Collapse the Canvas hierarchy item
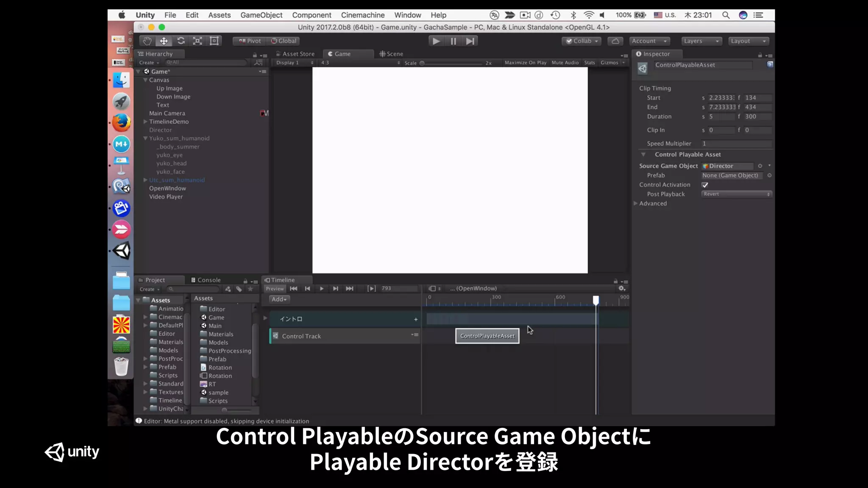The width and height of the screenshot is (868, 488). coord(145,80)
